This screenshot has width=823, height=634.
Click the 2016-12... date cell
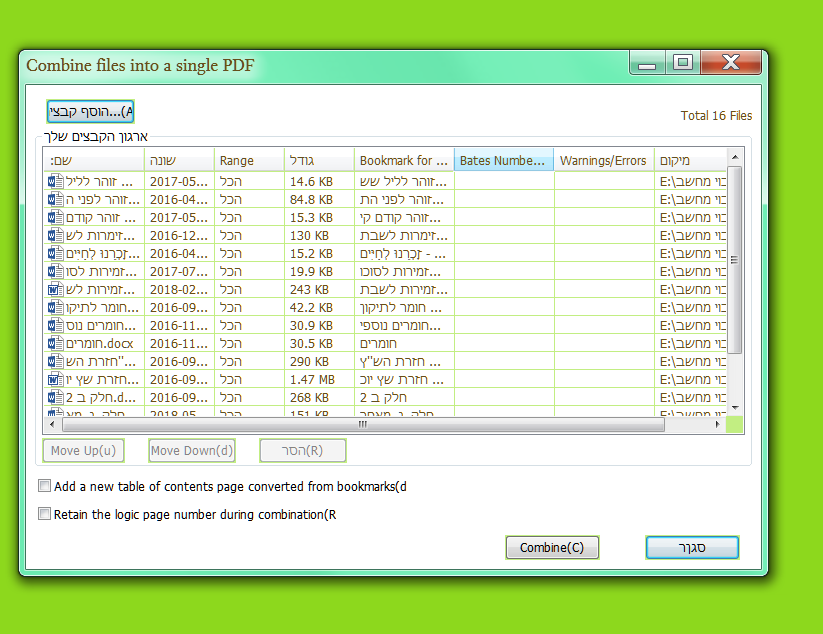179,235
